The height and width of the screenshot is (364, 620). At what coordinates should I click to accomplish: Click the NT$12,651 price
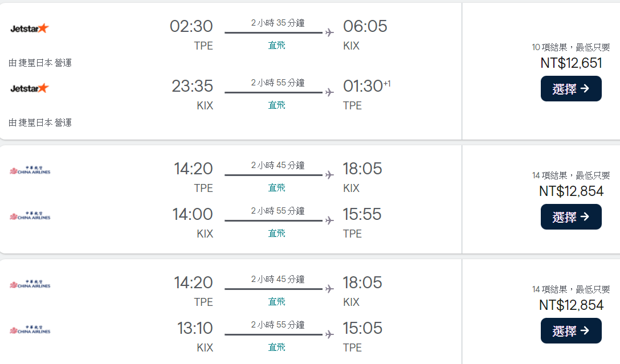click(x=571, y=63)
